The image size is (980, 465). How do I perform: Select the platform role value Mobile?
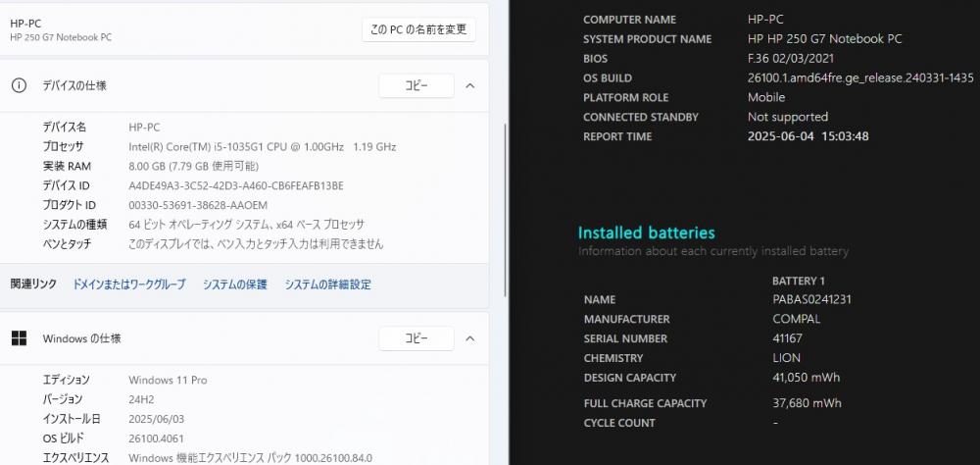[x=766, y=98]
